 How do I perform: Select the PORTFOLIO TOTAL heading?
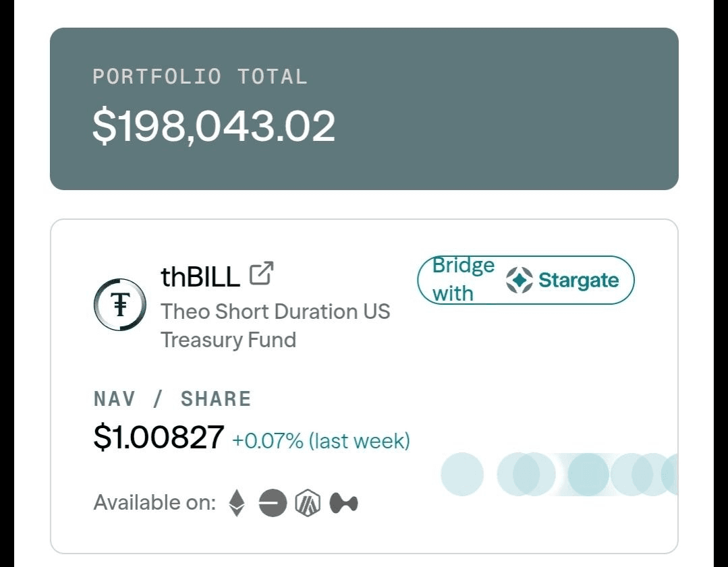pyautogui.click(x=200, y=77)
